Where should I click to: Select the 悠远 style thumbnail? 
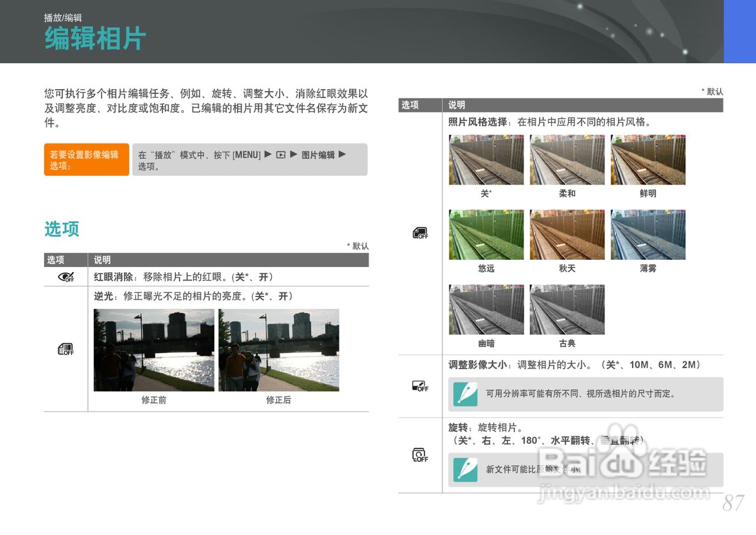486,234
